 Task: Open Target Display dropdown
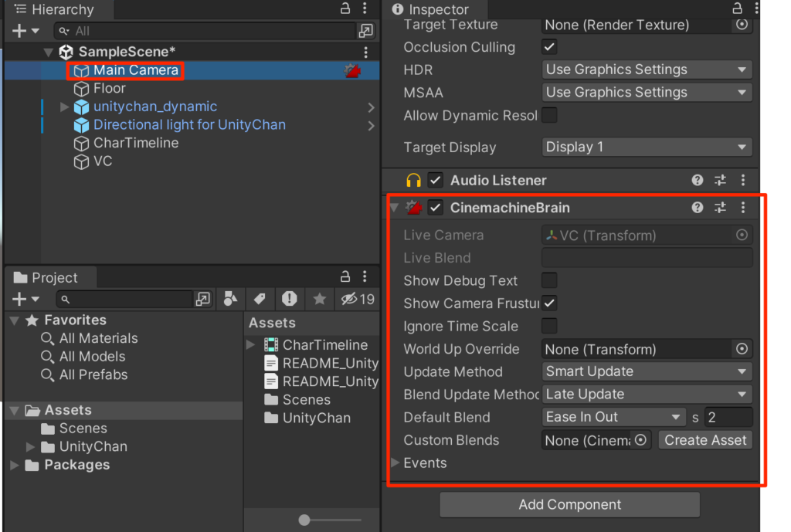[647, 147]
